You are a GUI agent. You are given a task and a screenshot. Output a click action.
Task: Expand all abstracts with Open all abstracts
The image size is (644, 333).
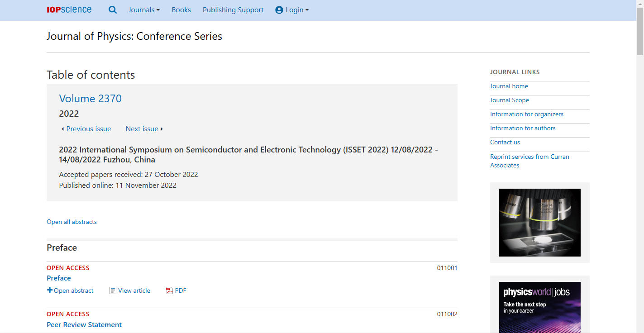click(x=72, y=222)
